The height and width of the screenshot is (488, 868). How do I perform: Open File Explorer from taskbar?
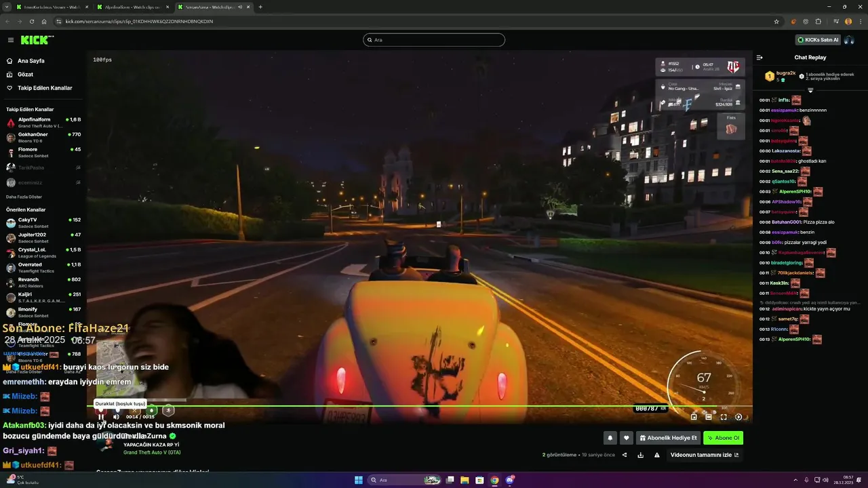tap(465, 480)
